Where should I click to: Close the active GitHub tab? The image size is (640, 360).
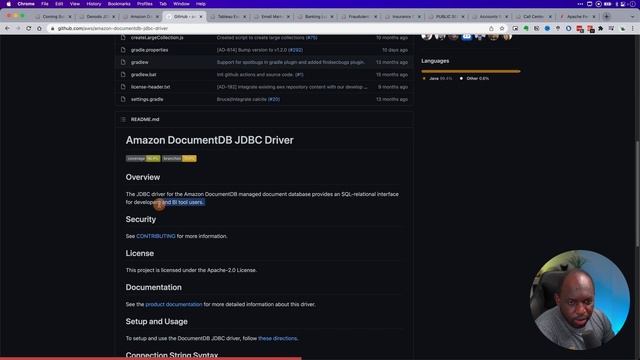(x=201, y=17)
